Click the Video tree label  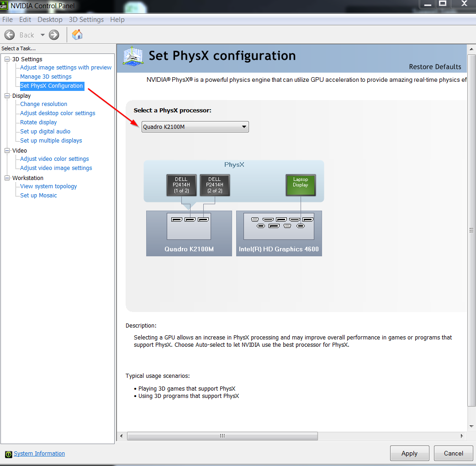tap(20, 151)
